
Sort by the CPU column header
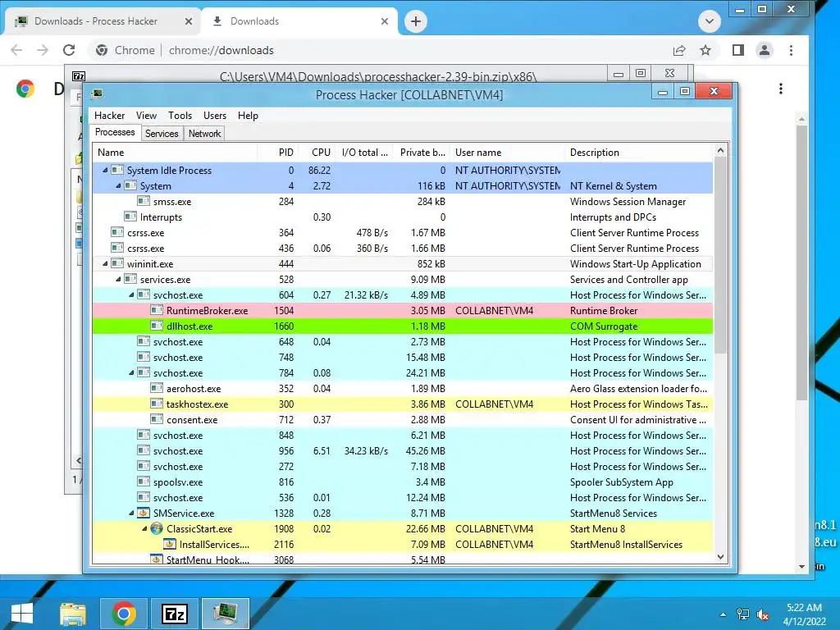tap(319, 152)
